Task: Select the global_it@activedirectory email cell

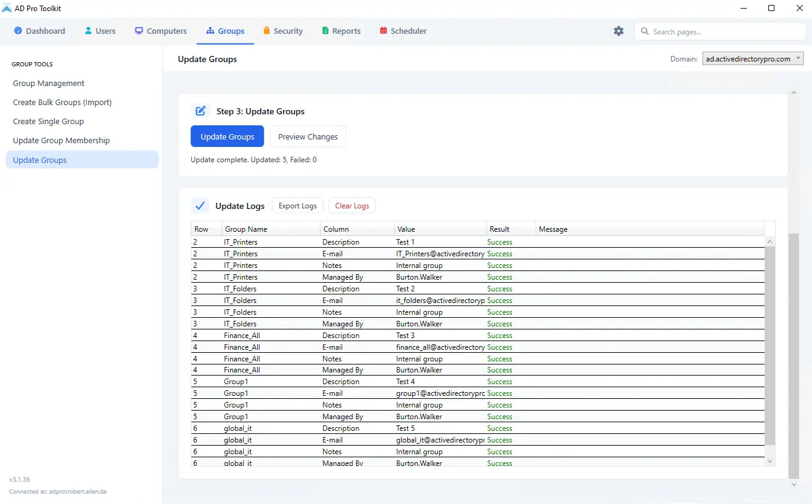Action: 440,440
